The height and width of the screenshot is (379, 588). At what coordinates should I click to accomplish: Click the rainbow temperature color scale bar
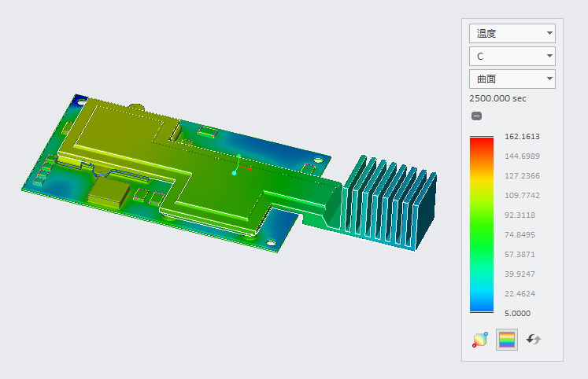(x=481, y=224)
